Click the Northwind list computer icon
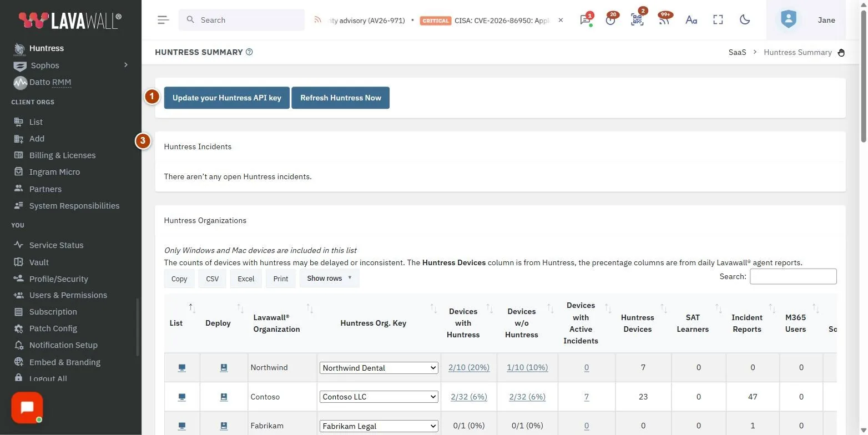The image size is (868, 435). click(x=181, y=368)
